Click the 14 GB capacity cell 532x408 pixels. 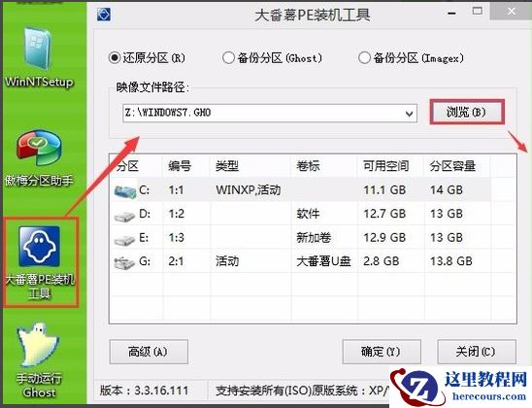click(447, 190)
